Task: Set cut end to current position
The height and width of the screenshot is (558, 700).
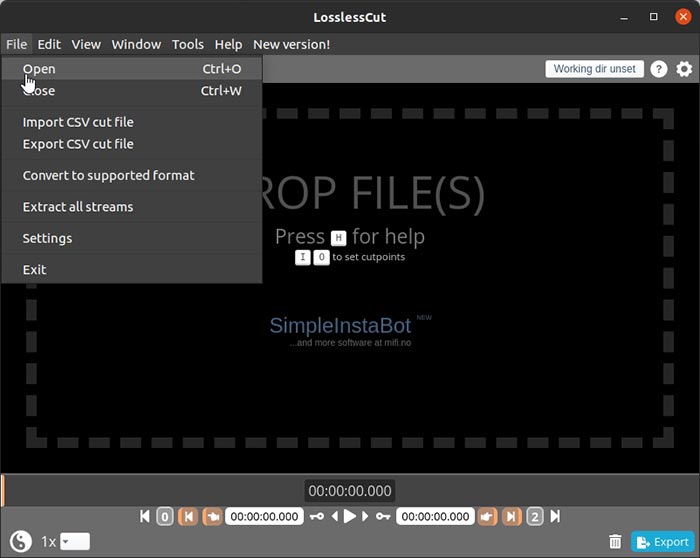Action: 487,516
